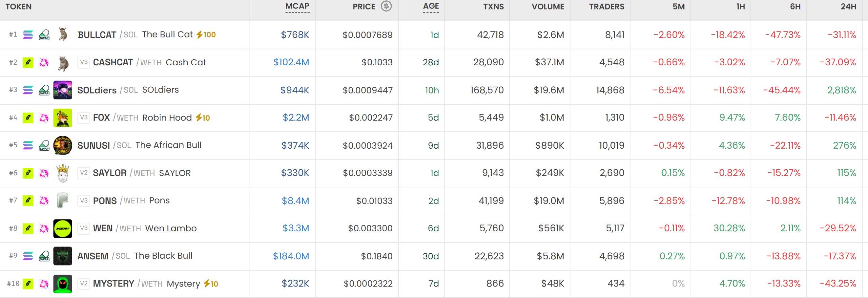Click the ANSEM black bull token image
This screenshot has width=868, height=298.
63,256
